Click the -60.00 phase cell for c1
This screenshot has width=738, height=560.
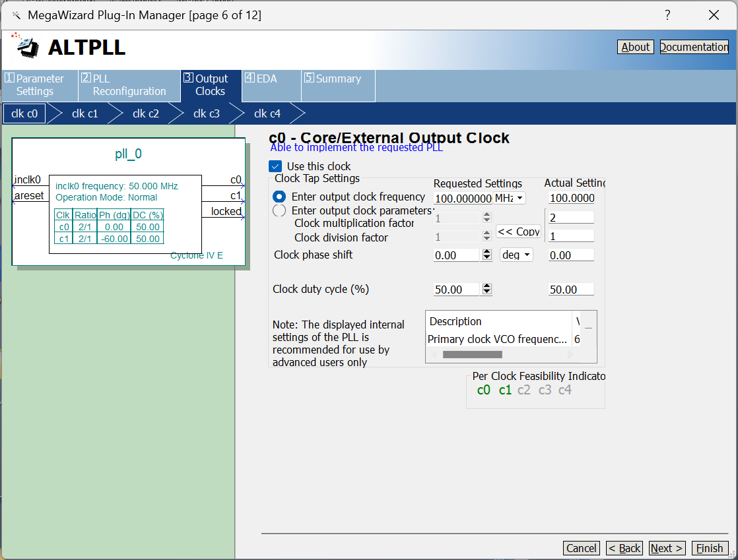[114, 239]
